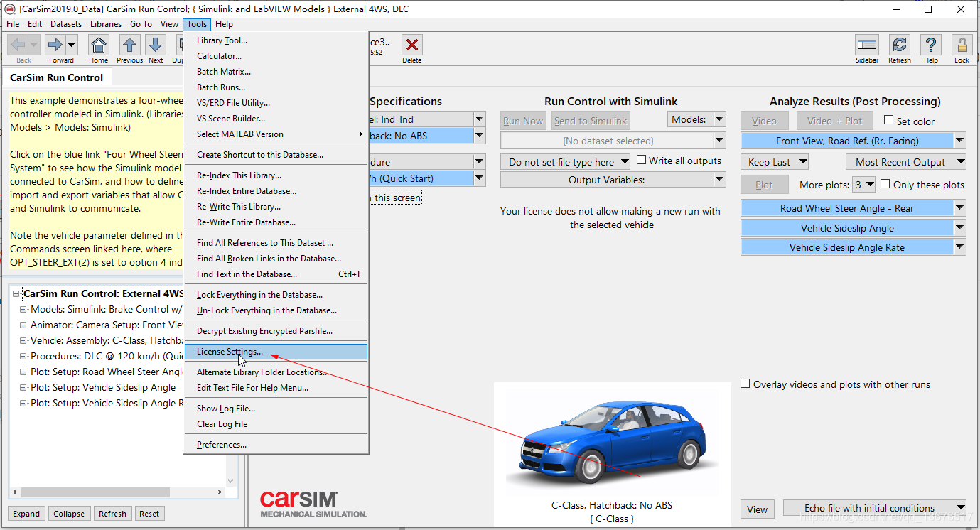The width and height of the screenshot is (980, 530).
Task: Open the File menu
Action: (x=13, y=24)
